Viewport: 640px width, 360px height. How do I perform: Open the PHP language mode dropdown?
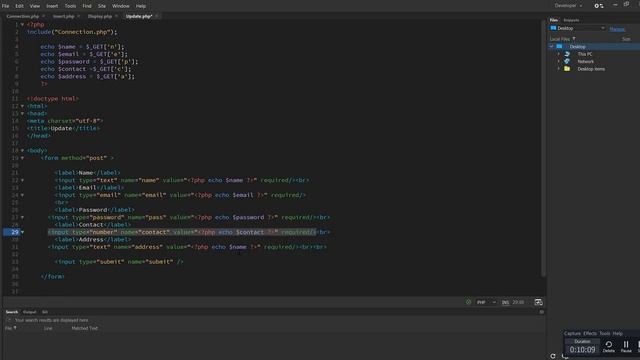point(486,302)
